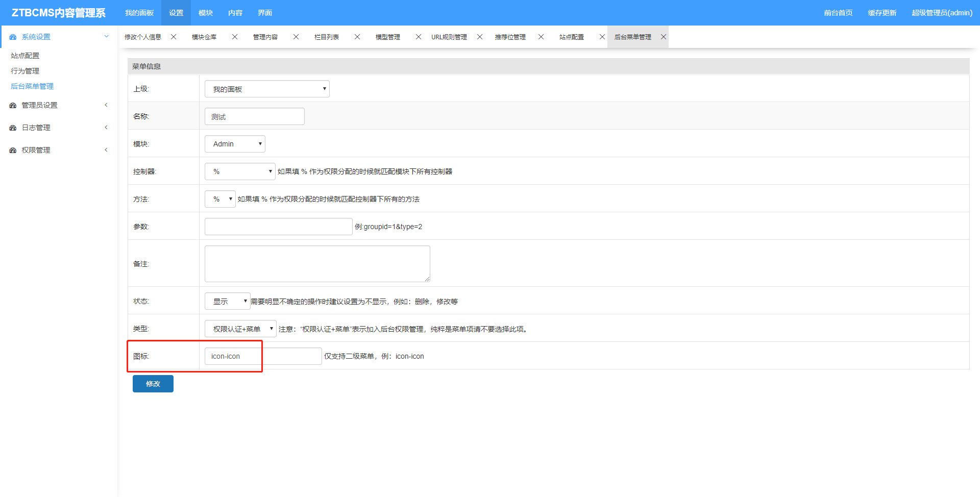Image resolution: width=980 pixels, height=497 pixels.
Task: Select 设置 in top navigation
Action: coord(176,13)
